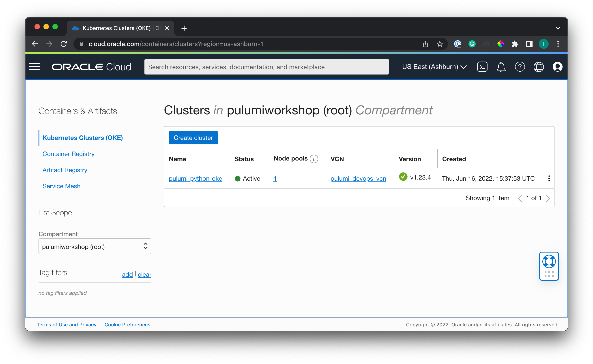Expand the browser tab search chevron
The height and width of the screenshot is (364, 593).
(x=558, y=28)
